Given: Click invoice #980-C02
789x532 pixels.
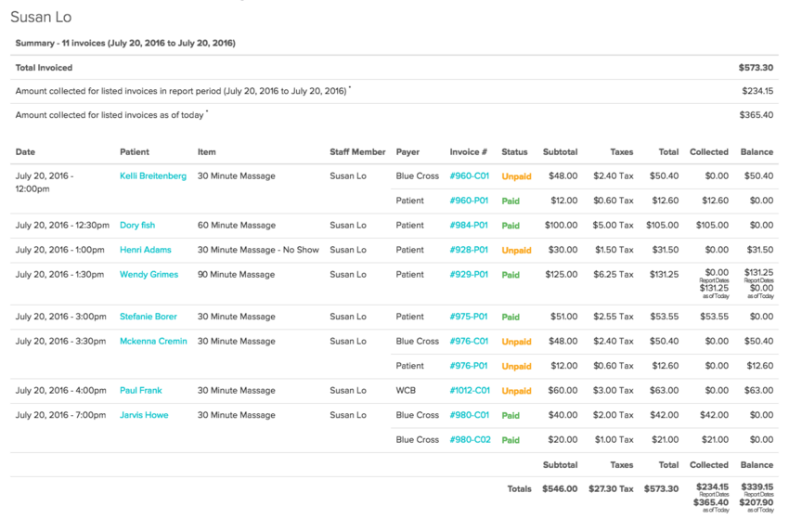Looking at the screenshot, I should (470, 440).
